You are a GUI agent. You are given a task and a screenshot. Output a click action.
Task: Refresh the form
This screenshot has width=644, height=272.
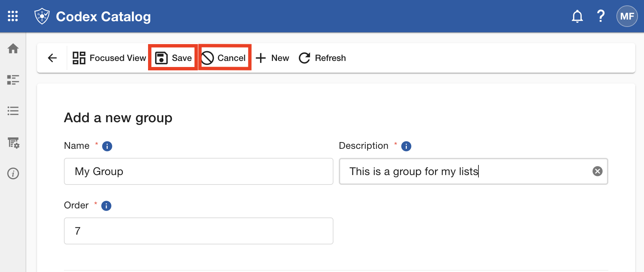pyautogui.click(x=322, y=58)
